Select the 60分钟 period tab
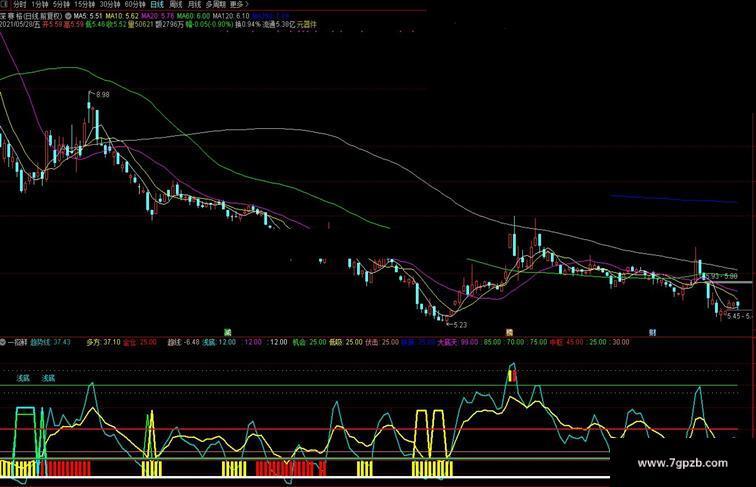 [x=135, y=4]
